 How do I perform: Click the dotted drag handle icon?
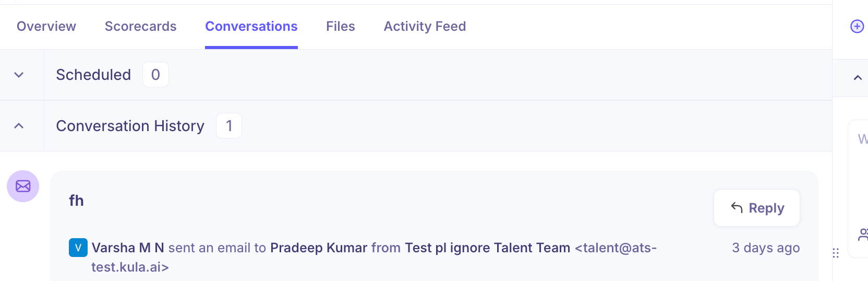[836, 253]
